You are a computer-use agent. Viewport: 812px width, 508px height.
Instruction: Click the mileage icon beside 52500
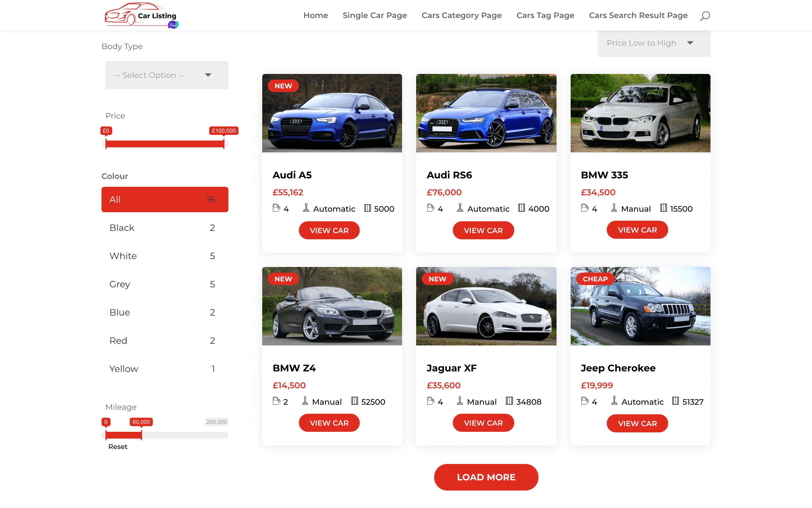(354, 401)
